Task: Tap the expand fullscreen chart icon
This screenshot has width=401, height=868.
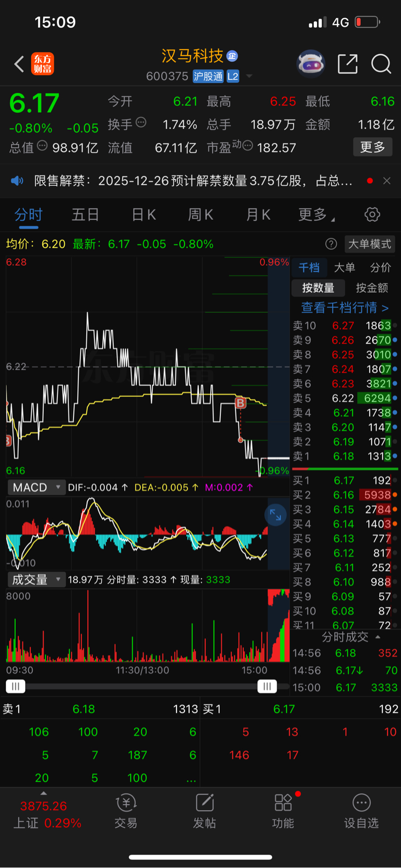Action: click(x=276, y=516)
